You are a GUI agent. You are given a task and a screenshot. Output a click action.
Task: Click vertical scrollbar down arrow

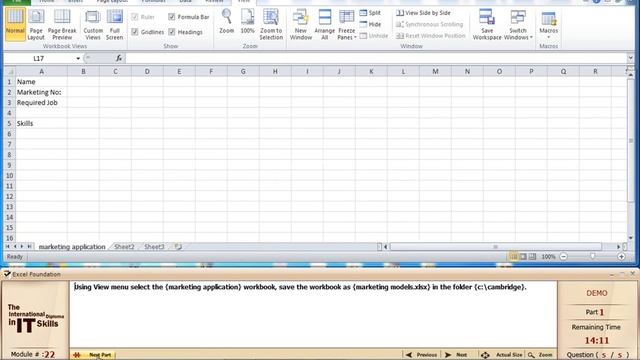click(x=631, y=238)
